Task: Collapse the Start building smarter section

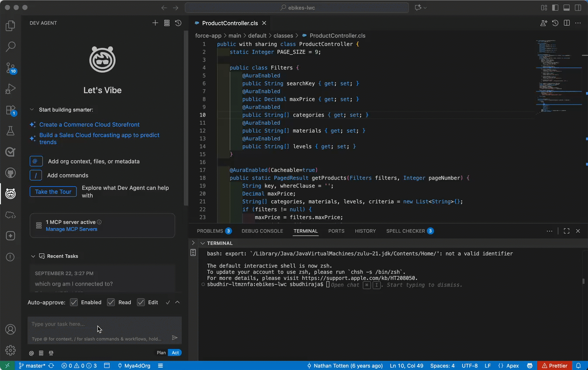Action: (32, 110)
